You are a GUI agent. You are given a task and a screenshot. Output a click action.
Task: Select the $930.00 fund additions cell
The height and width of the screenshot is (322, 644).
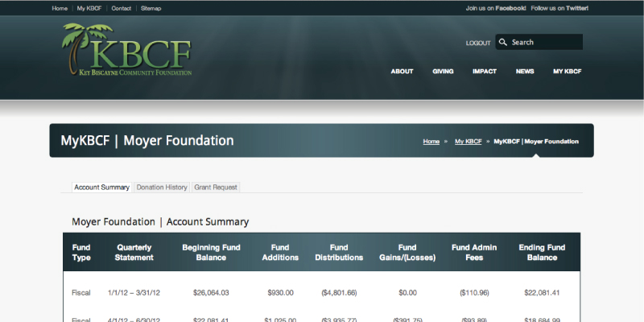pyautogui.click(x=280, y=293)
